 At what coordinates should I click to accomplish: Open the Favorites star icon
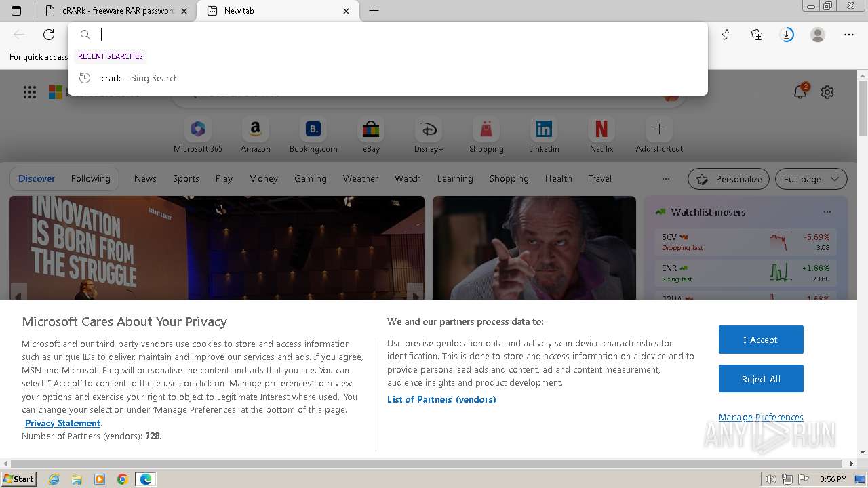click(x=727, y=35)
